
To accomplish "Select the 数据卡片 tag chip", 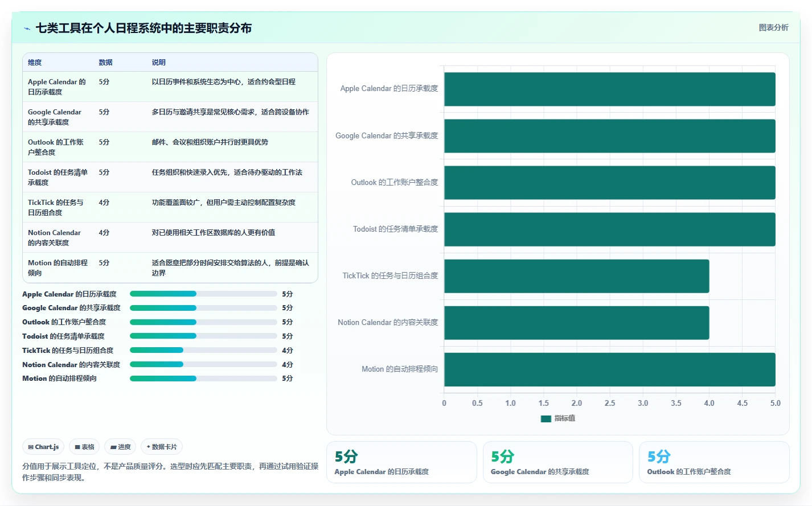I will coord(162,447).
